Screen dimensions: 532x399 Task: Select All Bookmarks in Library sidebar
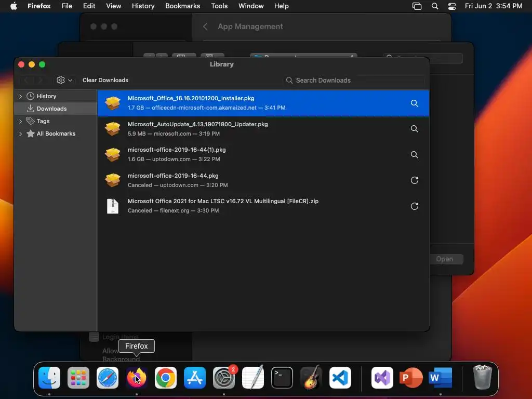(x=56, y=134)
